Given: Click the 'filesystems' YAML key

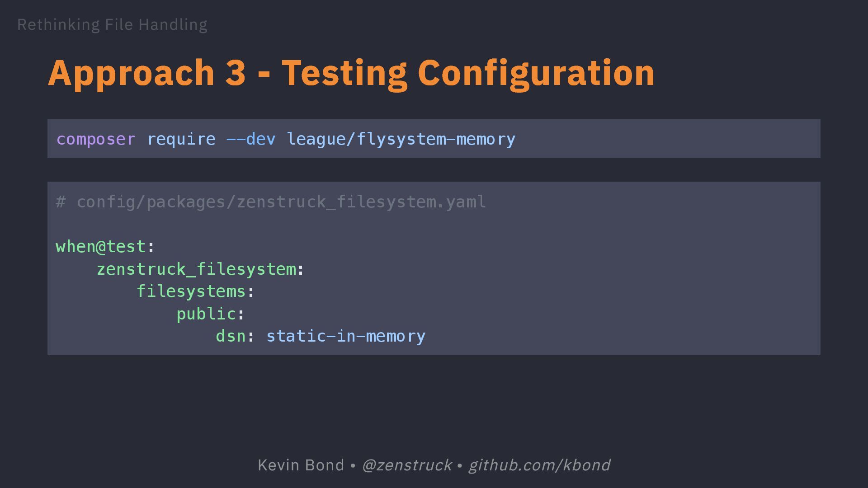Looking at the screenshot, I should (x=191, y=291).
